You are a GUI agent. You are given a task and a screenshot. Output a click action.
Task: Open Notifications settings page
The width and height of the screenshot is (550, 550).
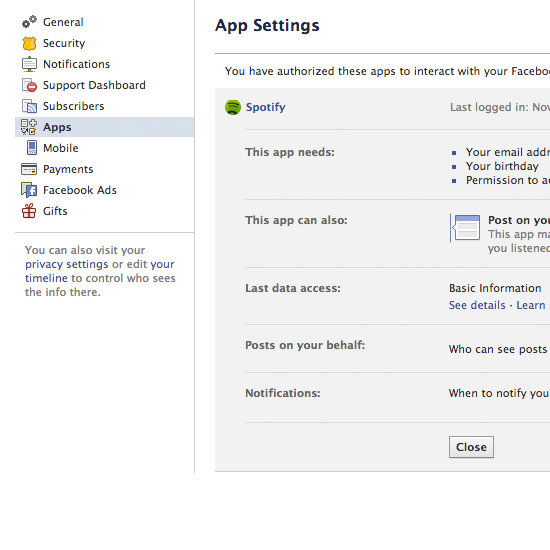pos(76,64)
